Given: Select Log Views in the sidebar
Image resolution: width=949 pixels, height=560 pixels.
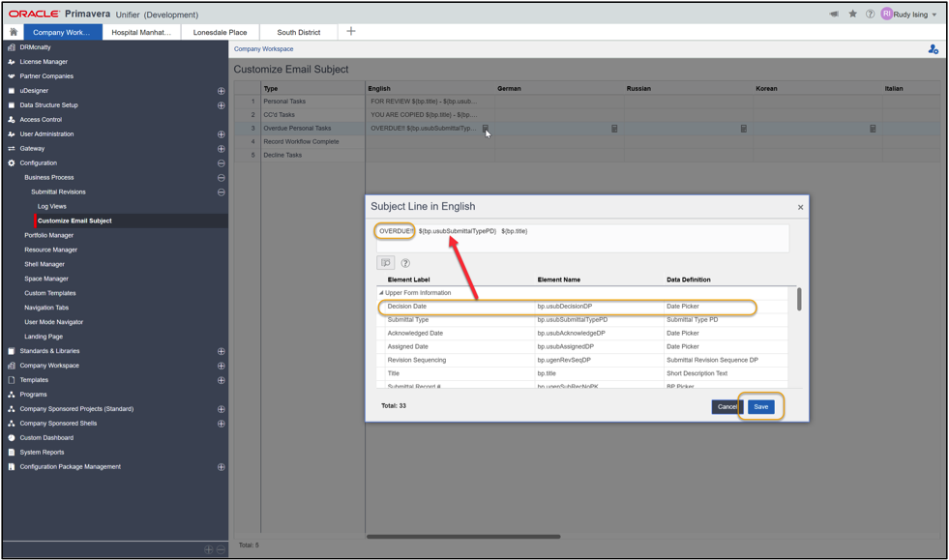Looking at the screenshot, I should (52, 206).
